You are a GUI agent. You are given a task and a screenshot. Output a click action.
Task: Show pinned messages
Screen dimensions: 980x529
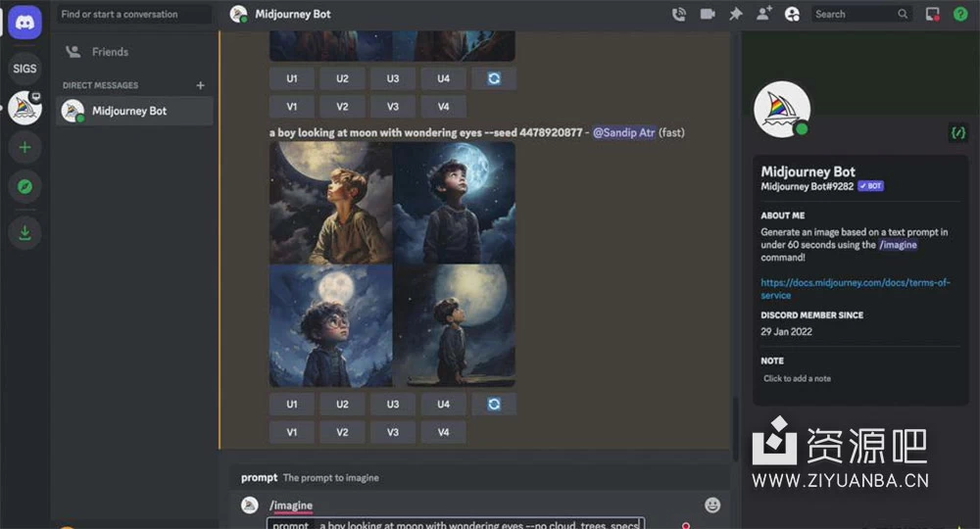736,15
